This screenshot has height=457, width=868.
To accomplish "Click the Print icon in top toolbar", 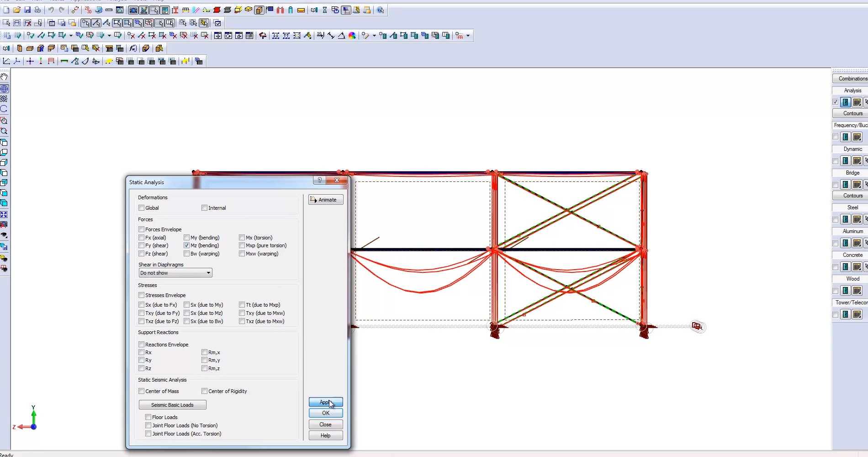I will [x=38, y=10].
